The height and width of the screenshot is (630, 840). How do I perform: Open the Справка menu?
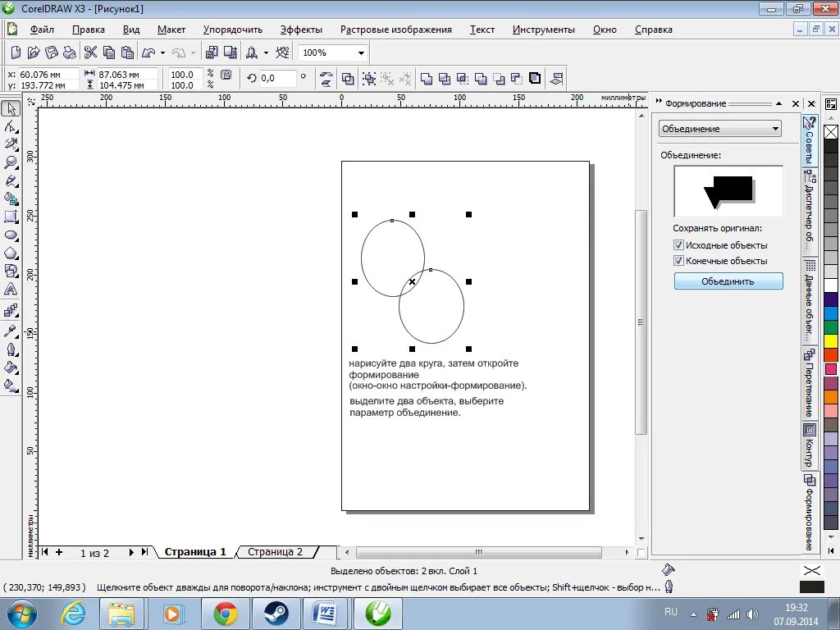tap(653, 30)
